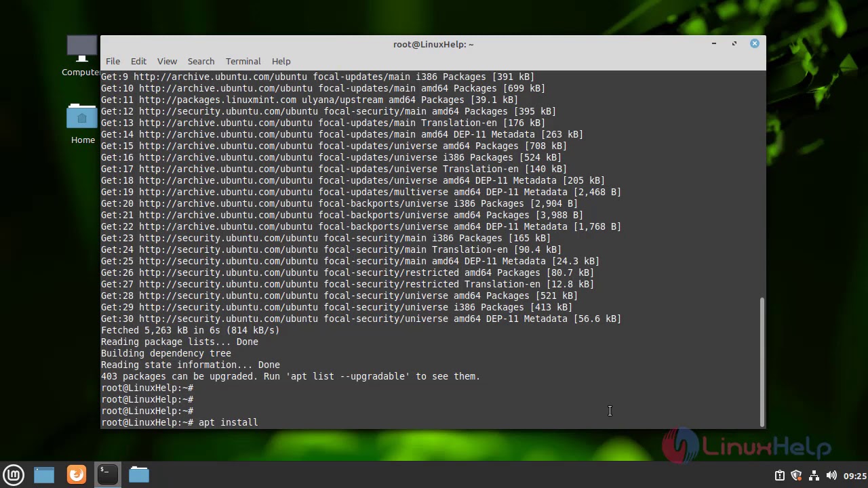Select the Terminal taskbar icon
Image resolution: width=868 pixels, height=488 pixels.
click(107, 474)
